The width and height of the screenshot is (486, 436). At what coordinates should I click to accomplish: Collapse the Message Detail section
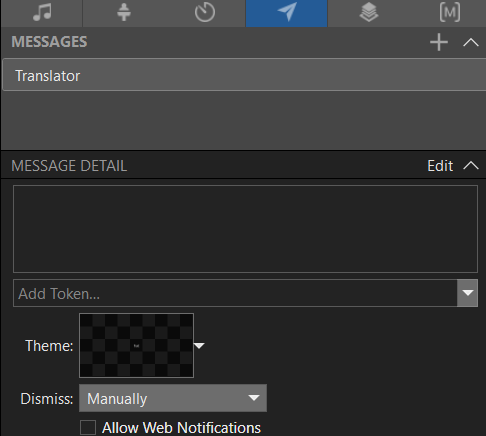point(471,166)
